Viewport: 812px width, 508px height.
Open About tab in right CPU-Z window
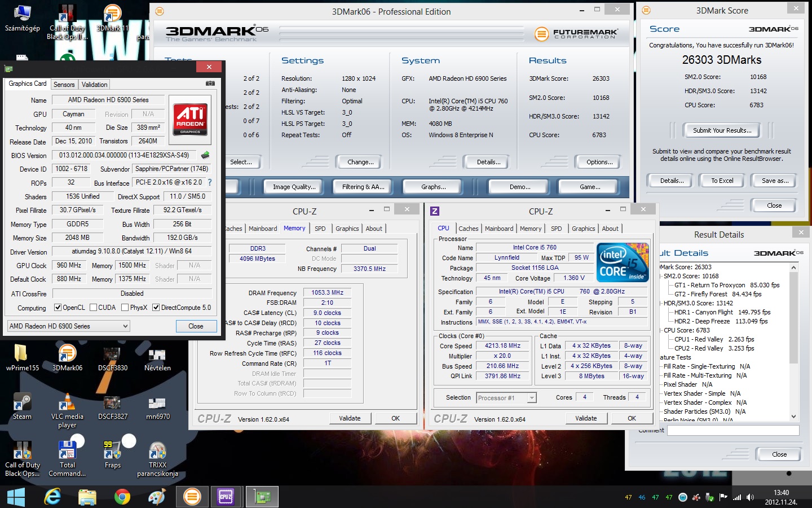point(610,229)
